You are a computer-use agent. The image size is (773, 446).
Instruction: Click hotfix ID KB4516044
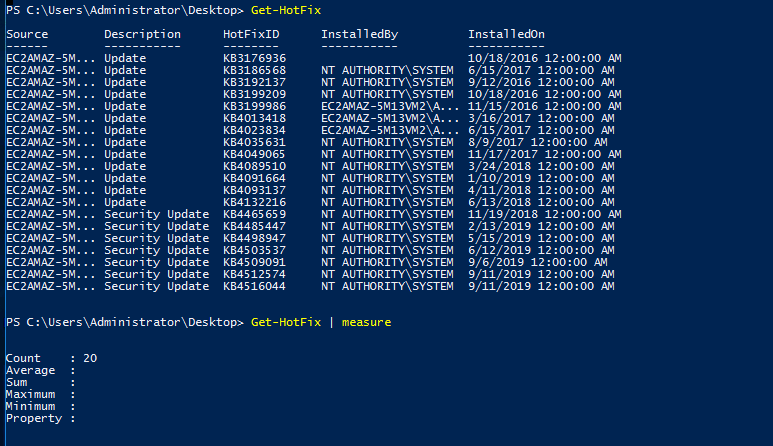tap(254, 286)
